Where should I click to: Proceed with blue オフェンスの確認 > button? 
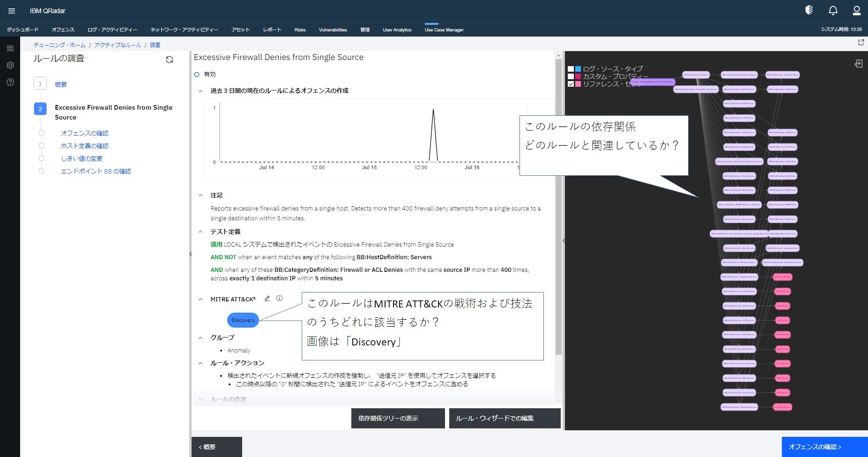[825, 447]
